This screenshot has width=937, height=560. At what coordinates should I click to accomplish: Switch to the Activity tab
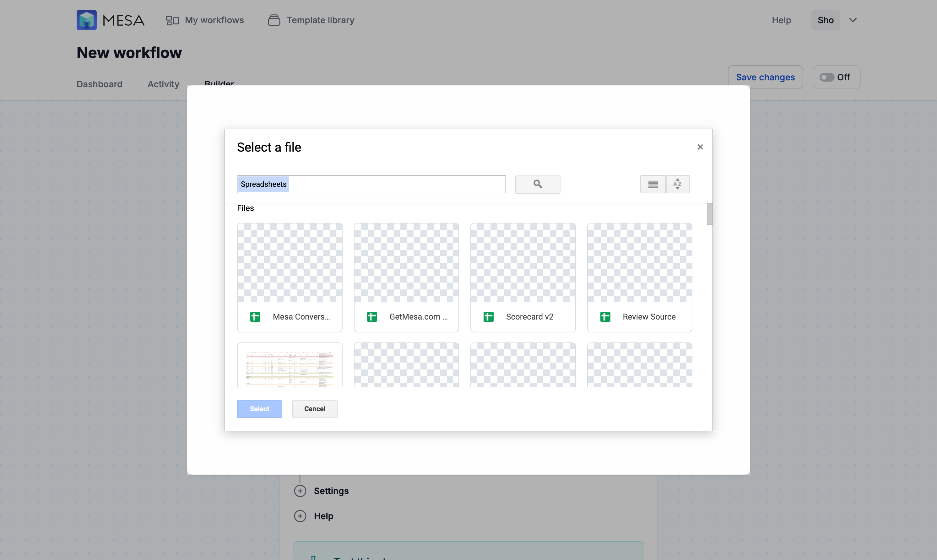(x=163, y=84)
